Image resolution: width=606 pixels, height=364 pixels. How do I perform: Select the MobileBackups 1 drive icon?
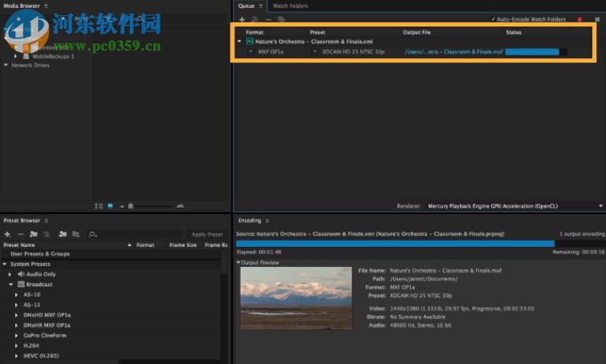[26, 56]
